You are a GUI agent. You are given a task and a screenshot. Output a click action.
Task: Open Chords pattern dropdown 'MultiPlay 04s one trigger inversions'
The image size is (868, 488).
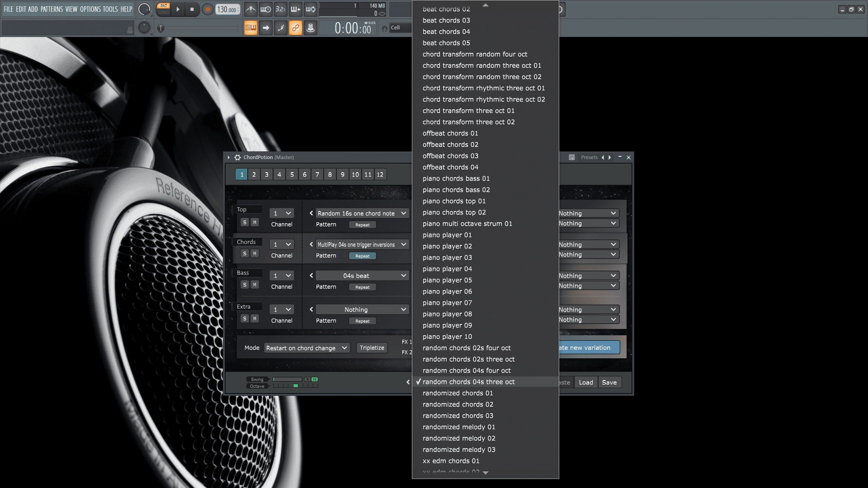[362, 244]
